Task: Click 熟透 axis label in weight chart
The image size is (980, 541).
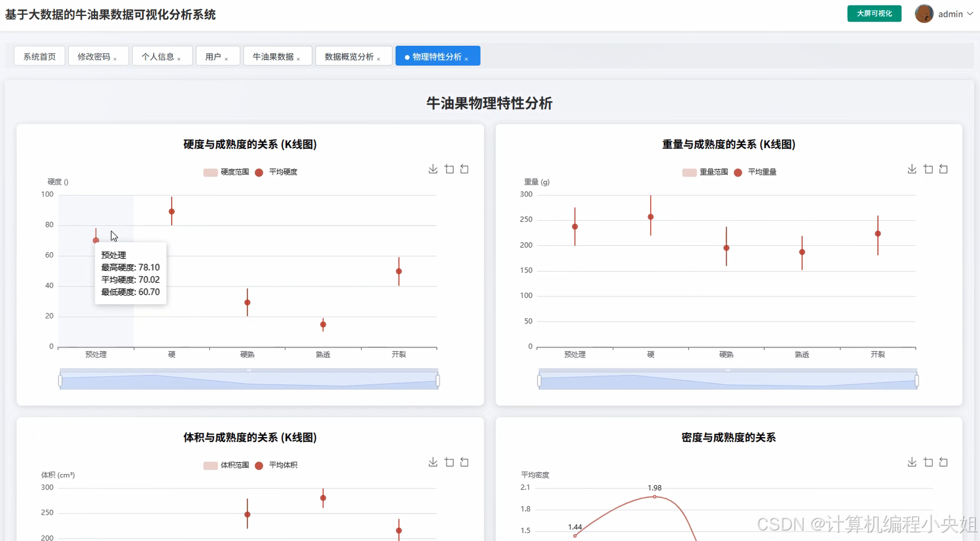Action: pyautogui.click(x=802, y=355)
